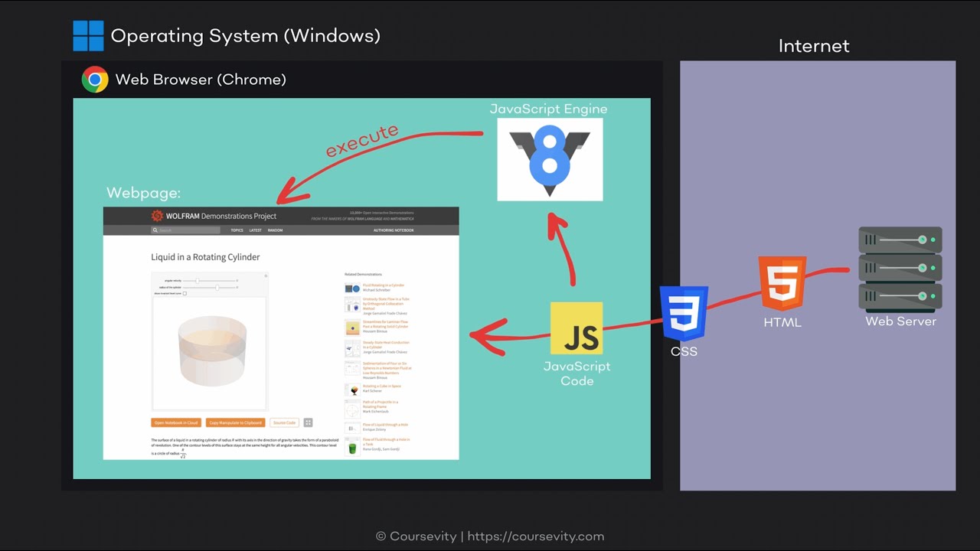This screenshot has width=980, height=551.
Task: Click 'Related Demonstrations' heading
Action: (x=363, y=274)
